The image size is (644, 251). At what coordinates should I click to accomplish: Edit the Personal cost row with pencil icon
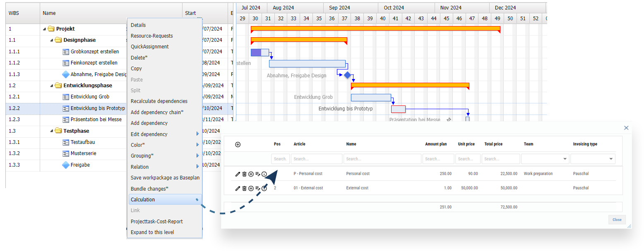coord(238,174)
